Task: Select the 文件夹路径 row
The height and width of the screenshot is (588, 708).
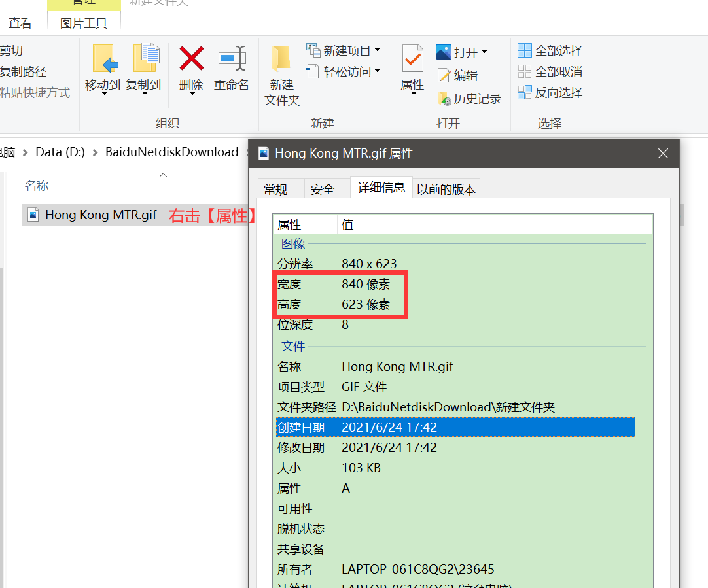Action: (x=455, y=407)
